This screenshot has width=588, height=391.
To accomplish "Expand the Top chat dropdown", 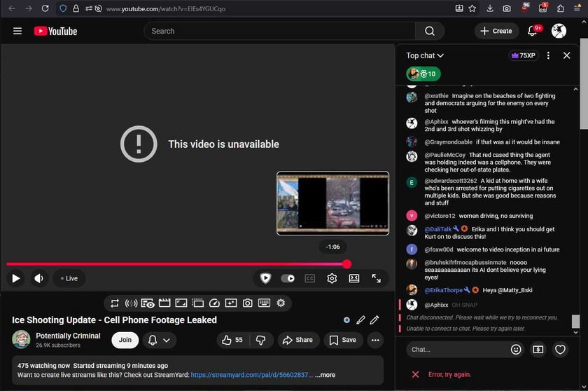I will click(426, 55).
